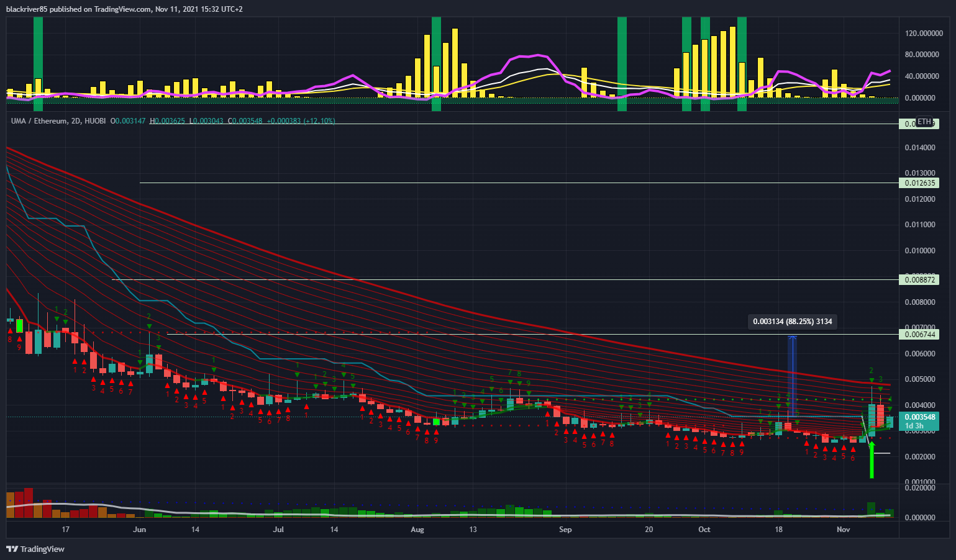Click the open value O0.003147
The image size is (956, 560).
tap(128, 121)
